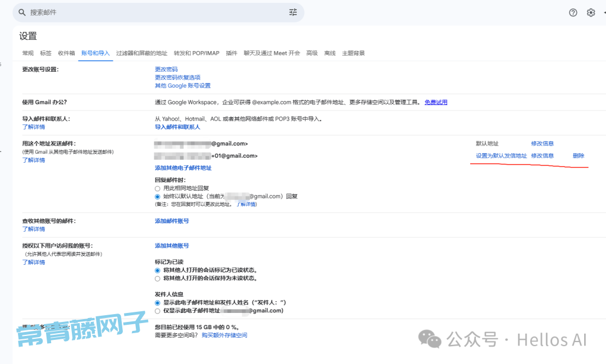The width and height of the screenshot is (606, 364).
Task: Open the Help question mark icon
Action: coord(573,12)
